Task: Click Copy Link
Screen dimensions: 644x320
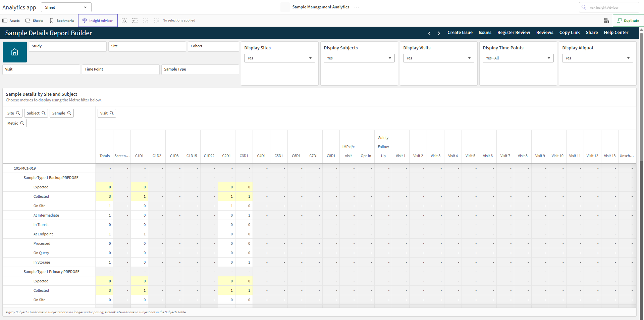Action: pos(570,33)
